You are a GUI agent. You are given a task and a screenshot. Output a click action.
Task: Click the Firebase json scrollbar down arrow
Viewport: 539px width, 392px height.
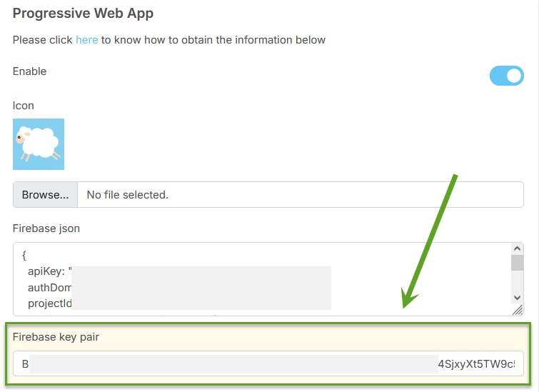click(x=518, y=297)
